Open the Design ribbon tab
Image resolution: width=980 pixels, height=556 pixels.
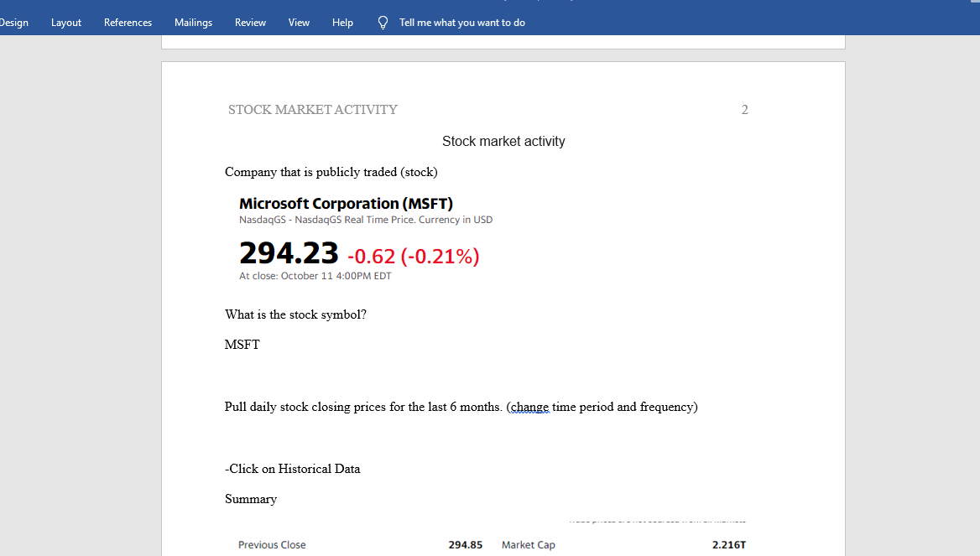pyautogui.click(x=13, y=23)
